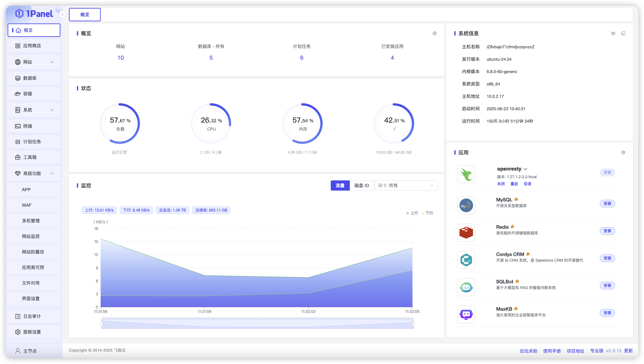Open 日志审计 from the sidebar
Viewport: 644px width, 364px height.
pyautogui.click(x=34, y=316)
